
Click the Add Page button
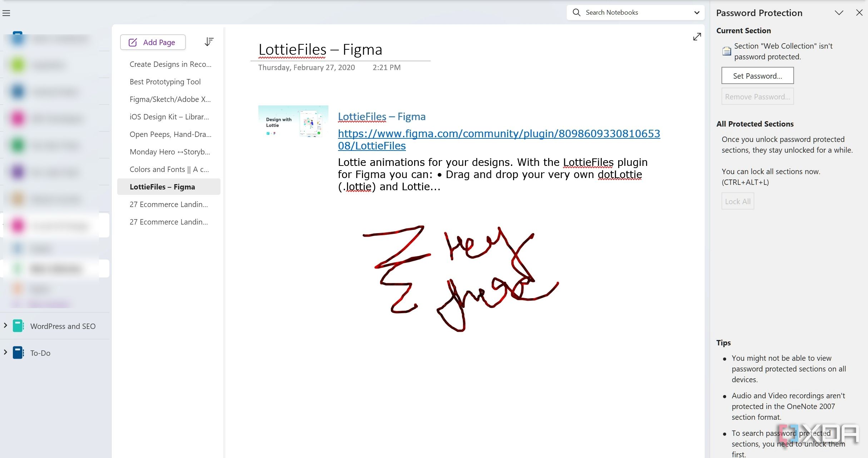(x=153, y=42)
